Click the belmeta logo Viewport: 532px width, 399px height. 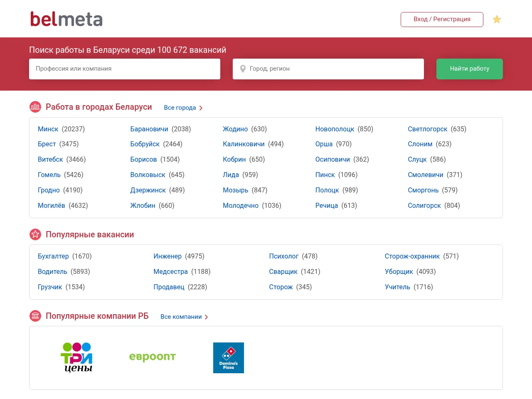click(66, 19)
